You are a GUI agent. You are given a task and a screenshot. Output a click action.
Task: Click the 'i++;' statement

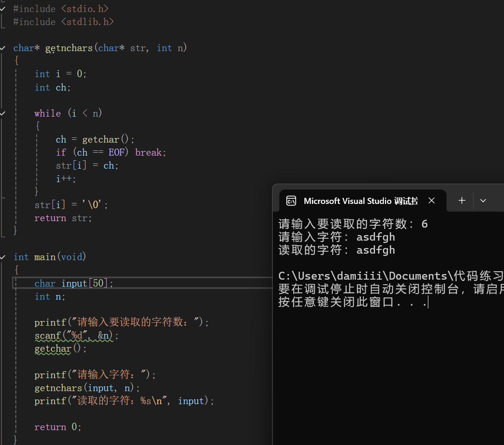point(66,178)
